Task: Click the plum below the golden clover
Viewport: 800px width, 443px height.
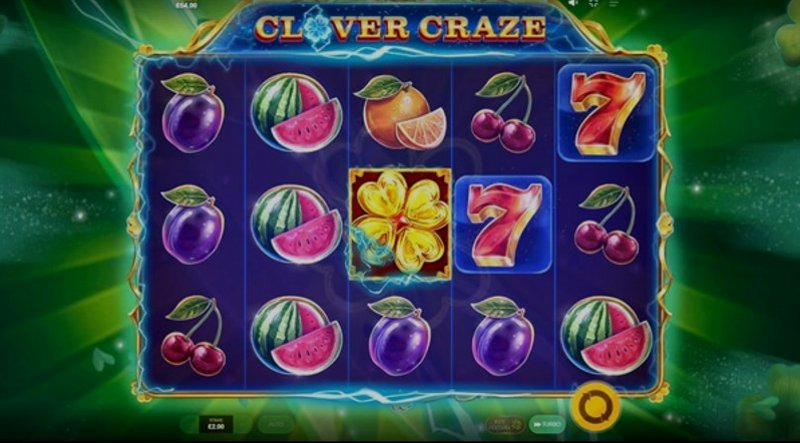Action: (400, 335)
